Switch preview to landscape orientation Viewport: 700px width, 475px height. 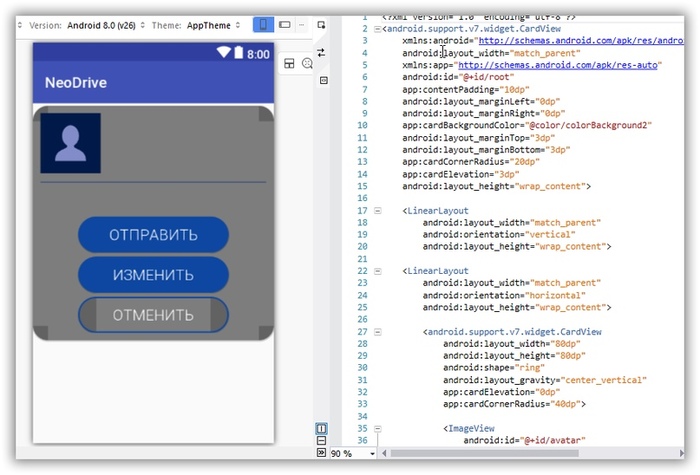(285, 24)
